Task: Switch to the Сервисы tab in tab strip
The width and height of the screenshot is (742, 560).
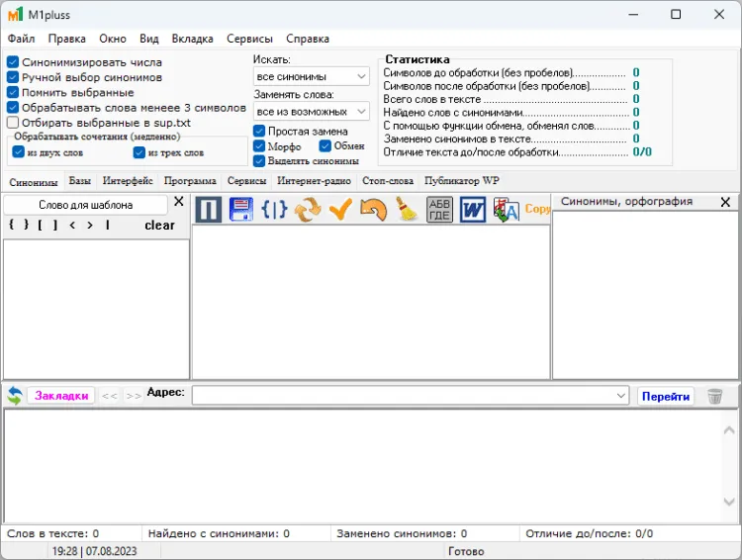Action: 246,180
